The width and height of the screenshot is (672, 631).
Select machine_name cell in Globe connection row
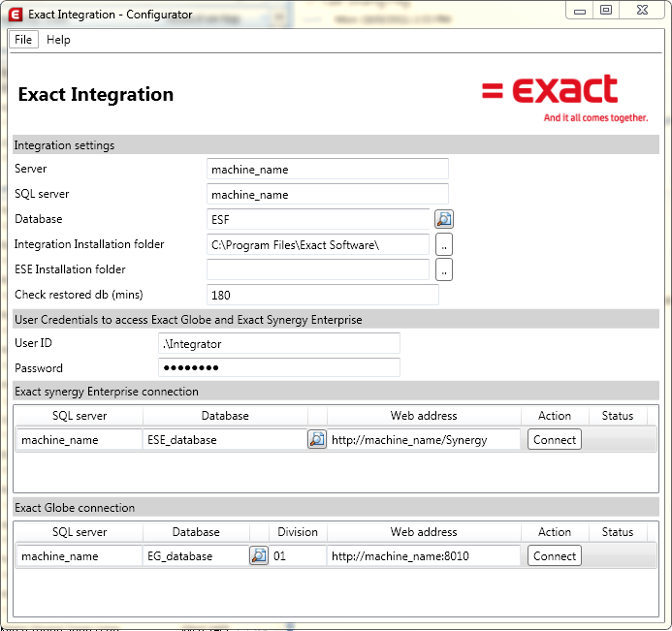click(x=80, y=555)
